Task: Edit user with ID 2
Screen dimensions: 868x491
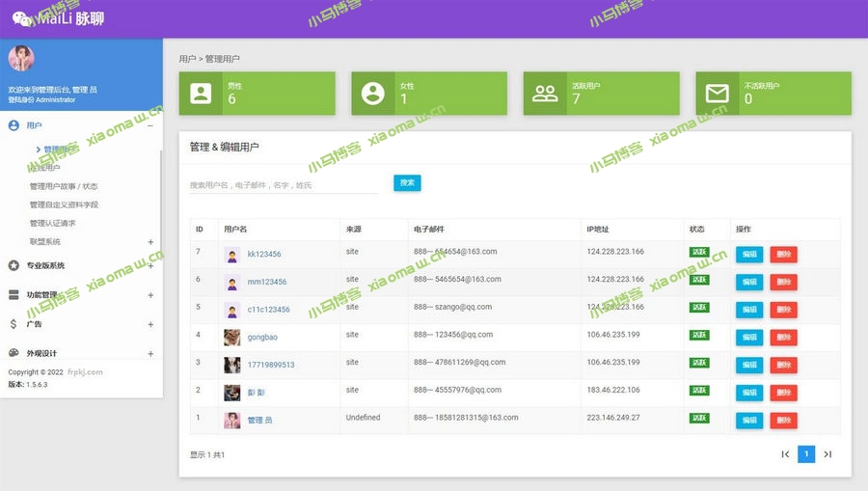Action: tap(749, 393)
